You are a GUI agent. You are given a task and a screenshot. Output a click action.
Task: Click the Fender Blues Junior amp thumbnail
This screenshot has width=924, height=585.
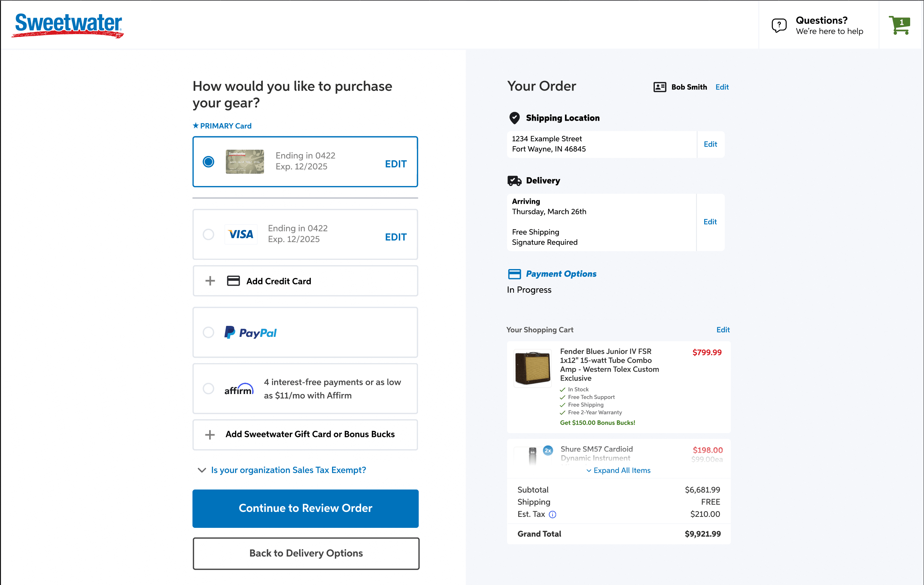(x=532, y=368)
